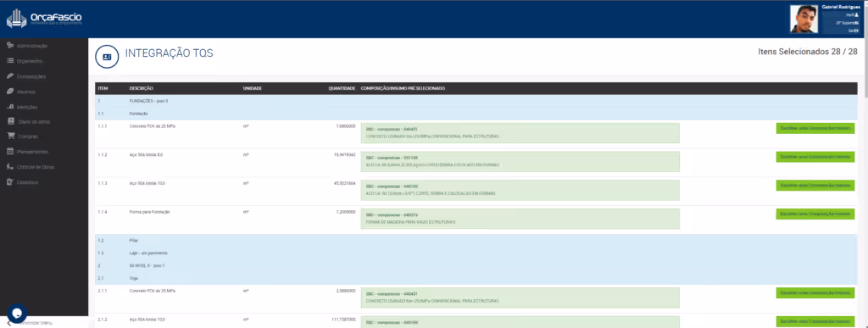This screenshot has width=868, height=328.
Task: Click preselected Forma de Madeira composition box
Action: pyautogui.click(x=520, y=219)
